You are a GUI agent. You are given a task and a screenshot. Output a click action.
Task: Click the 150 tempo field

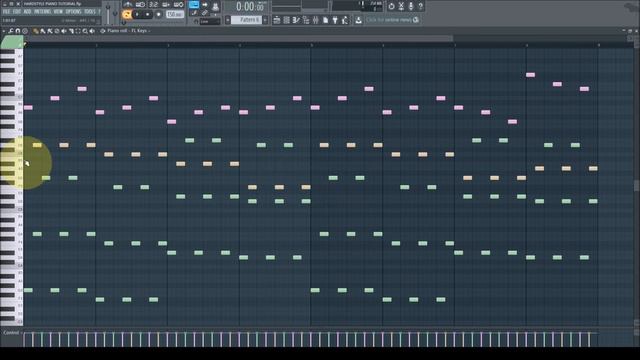[175, 14]
